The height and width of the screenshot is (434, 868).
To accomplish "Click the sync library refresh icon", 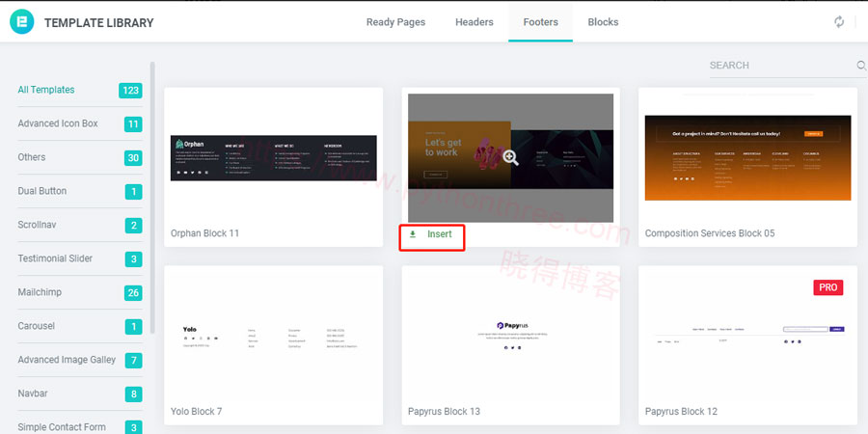I will 839,21.
